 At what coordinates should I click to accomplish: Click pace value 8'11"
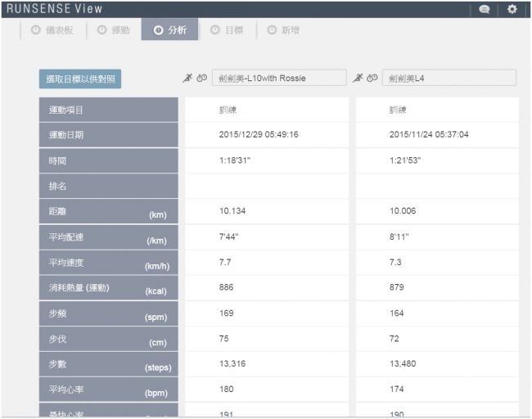399,237
